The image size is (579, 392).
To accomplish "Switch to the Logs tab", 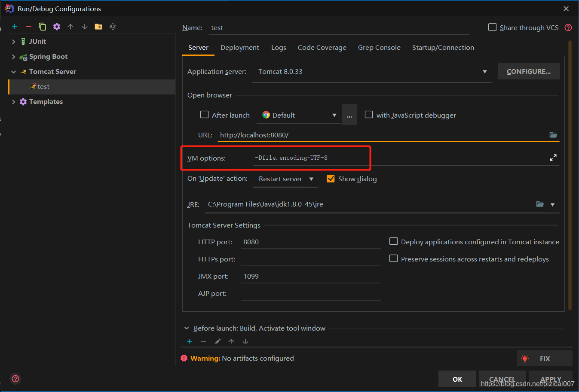I will 279,48.
